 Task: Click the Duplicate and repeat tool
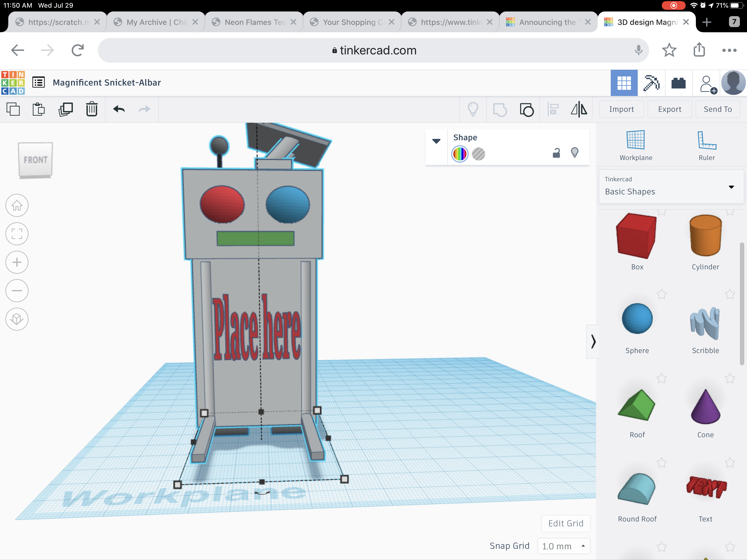click(x=66, y=109)
